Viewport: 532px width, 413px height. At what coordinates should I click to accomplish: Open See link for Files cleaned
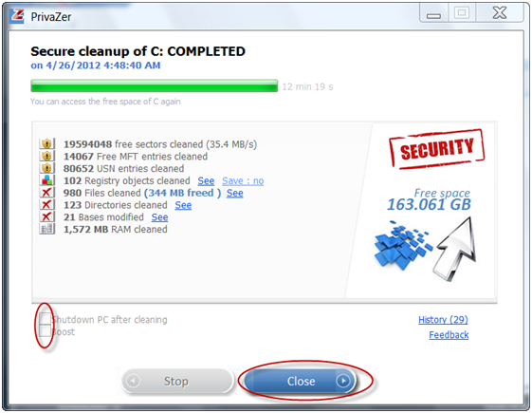[235, 193]
